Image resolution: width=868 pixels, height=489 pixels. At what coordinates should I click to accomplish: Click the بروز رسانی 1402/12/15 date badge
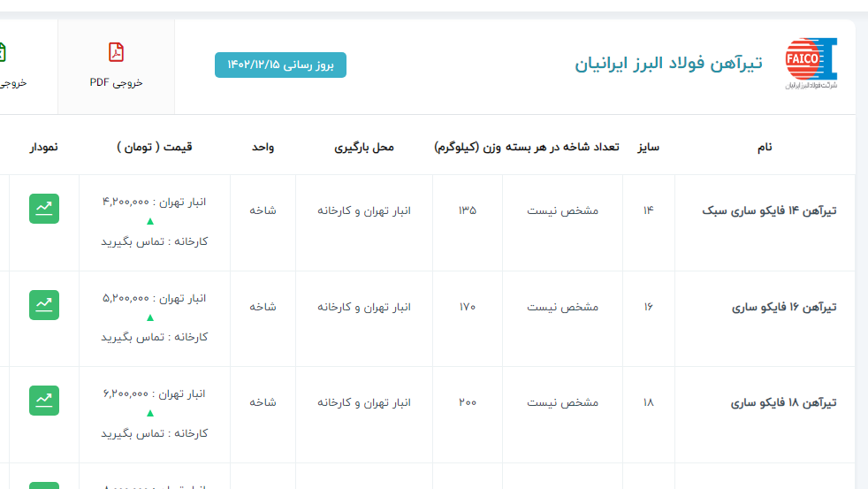pos(280,65)
